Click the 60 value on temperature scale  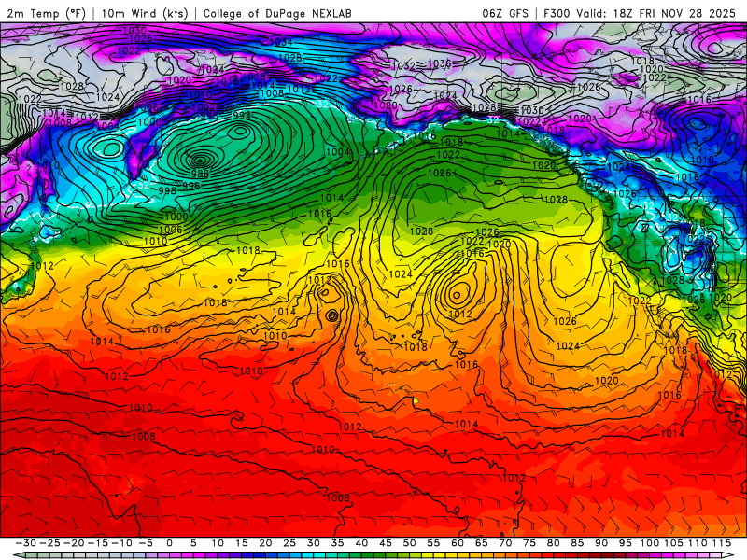click(x=458, y=543)
